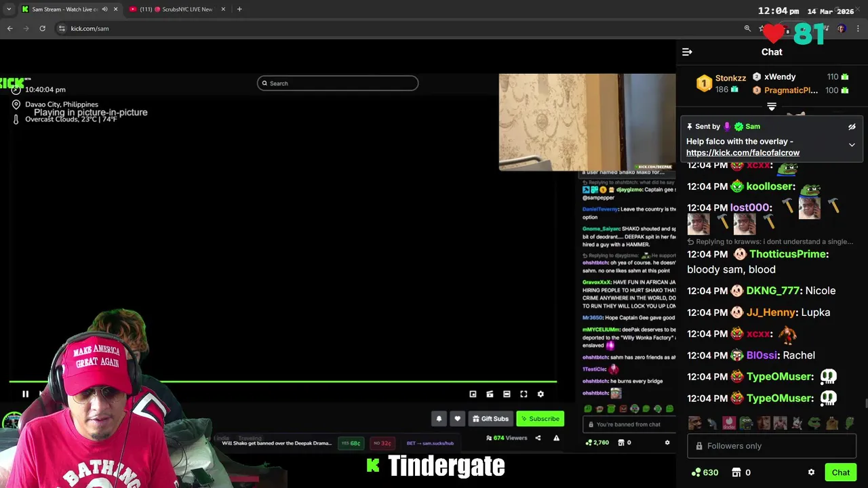The image size is (868, 488).
Task: Click the Kick logo on the embedded page
Action: (14, 83)
